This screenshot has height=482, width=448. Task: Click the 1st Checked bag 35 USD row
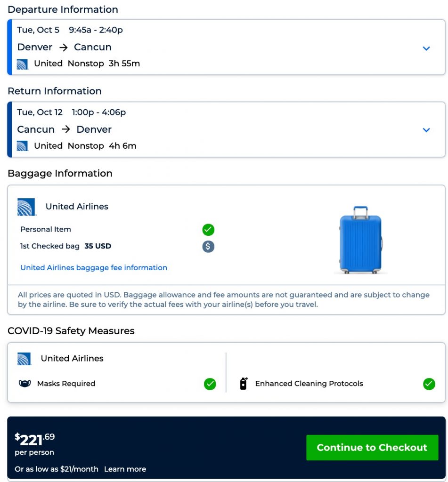point(66,246)
